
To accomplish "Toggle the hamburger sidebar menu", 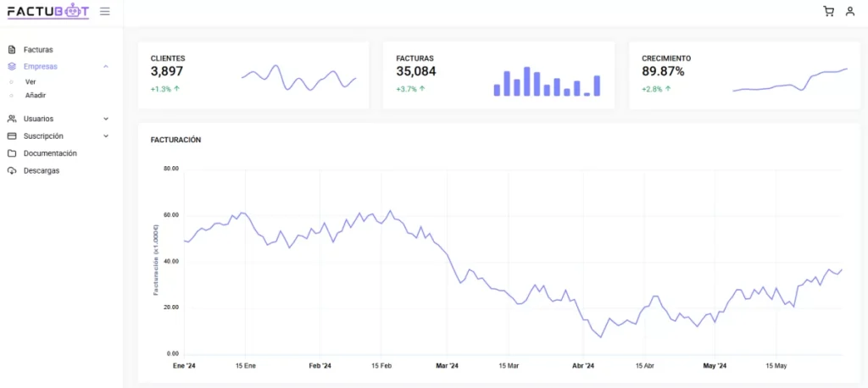I will (x=104, y=11).
